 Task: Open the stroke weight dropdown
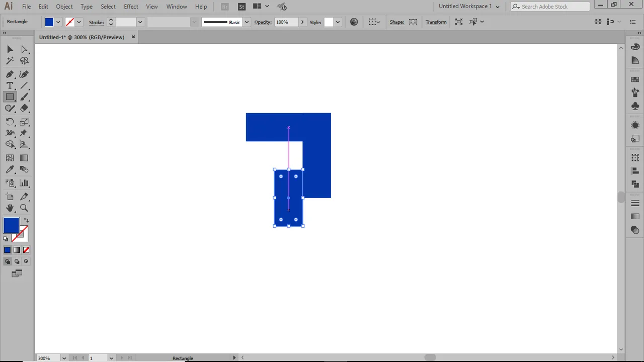140,22
